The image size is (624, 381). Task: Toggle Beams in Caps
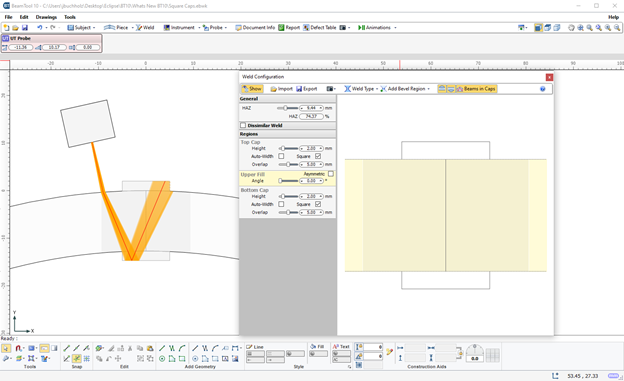click(476, 89)
